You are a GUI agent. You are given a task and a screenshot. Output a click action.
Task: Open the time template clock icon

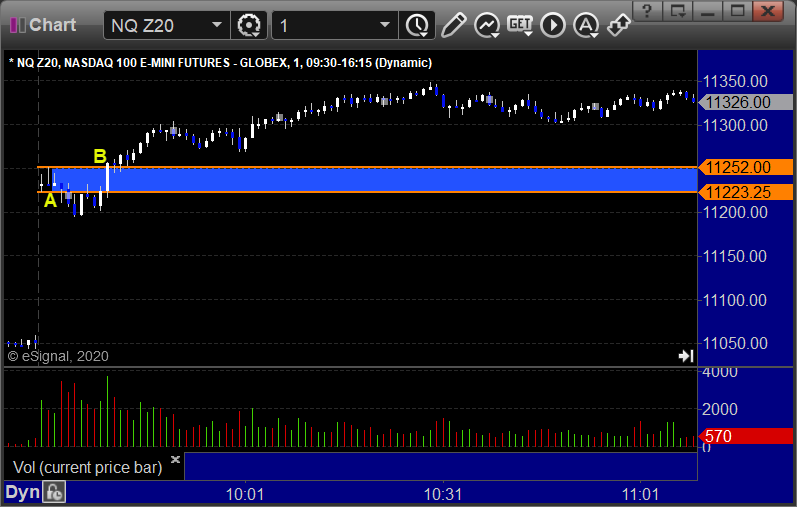417,25
